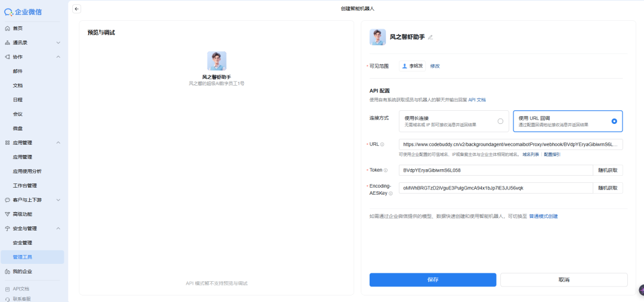Click the 李铭发 member person icon
Viewport: 644px width, 302px height.
point(404,66)
